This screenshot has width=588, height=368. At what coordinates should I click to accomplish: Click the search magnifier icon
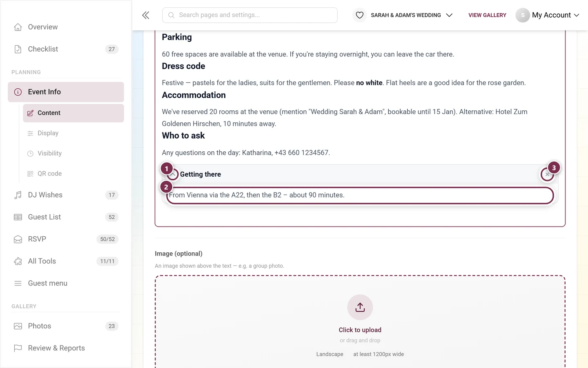click(171, 15)
